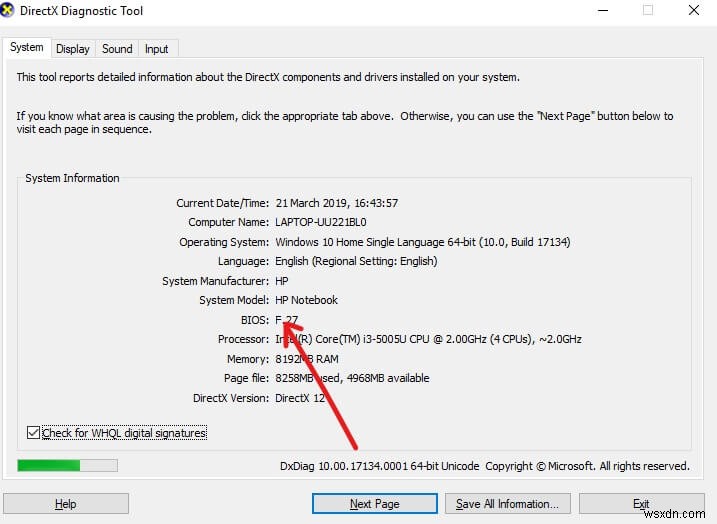Image resolution: width=717 pixels, height=524 pixels.
Task: Click the DirectX 12 version value
Action: 300,398
